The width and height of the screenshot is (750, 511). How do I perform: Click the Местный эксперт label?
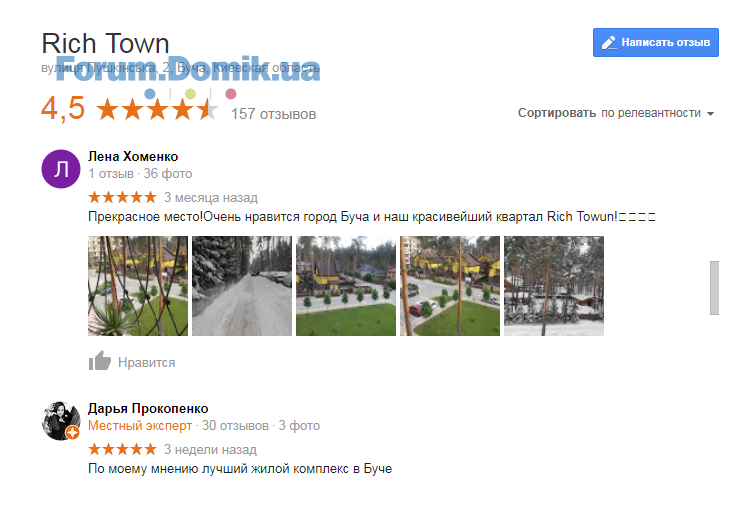click(140, 425)
